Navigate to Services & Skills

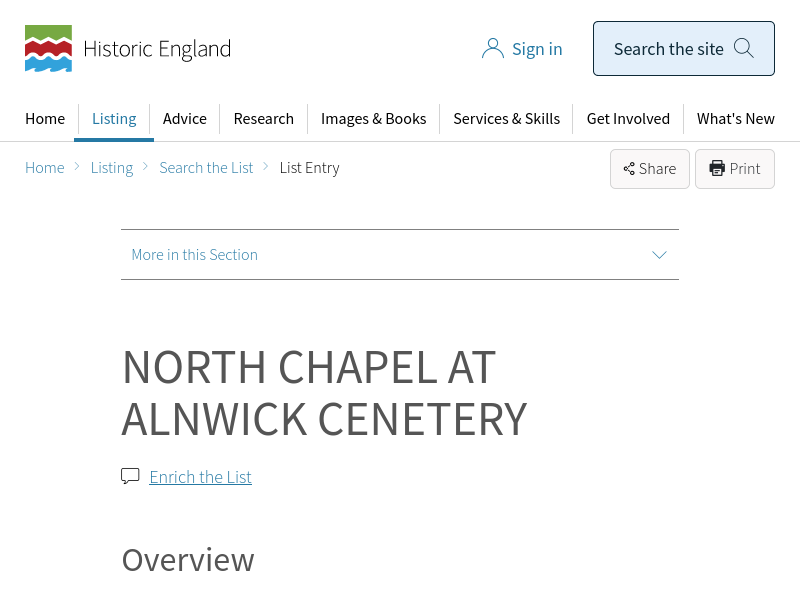pyautogui.click(x=506, y=119)
